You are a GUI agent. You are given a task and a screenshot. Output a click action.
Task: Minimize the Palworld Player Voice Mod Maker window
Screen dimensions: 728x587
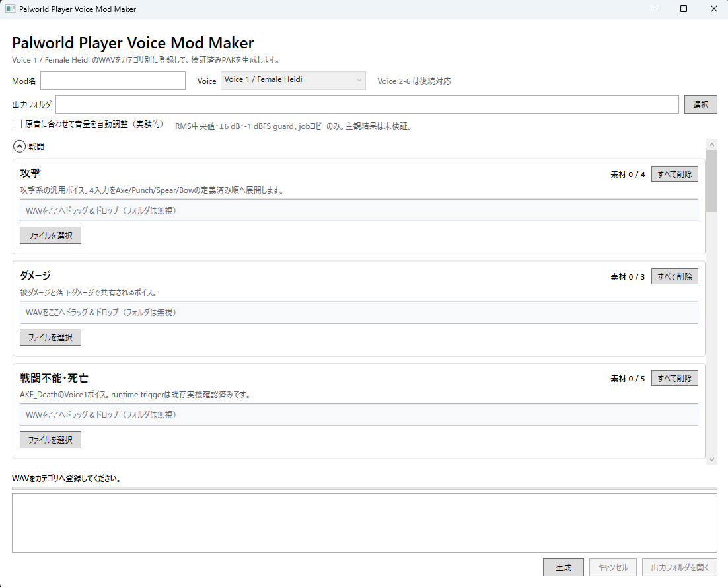[654, 9]
